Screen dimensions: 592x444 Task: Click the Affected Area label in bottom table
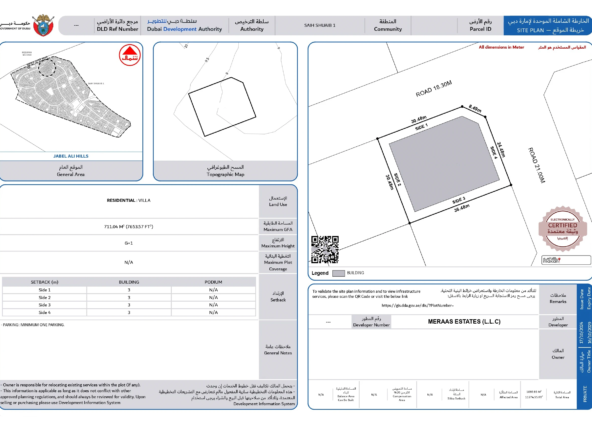pyautogui.click(x=508, y=395)
